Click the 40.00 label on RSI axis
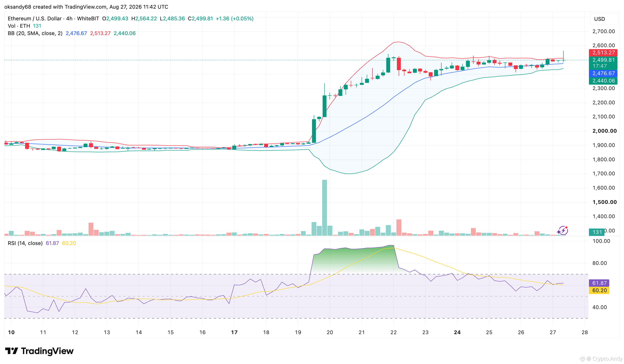 [600, 307]
